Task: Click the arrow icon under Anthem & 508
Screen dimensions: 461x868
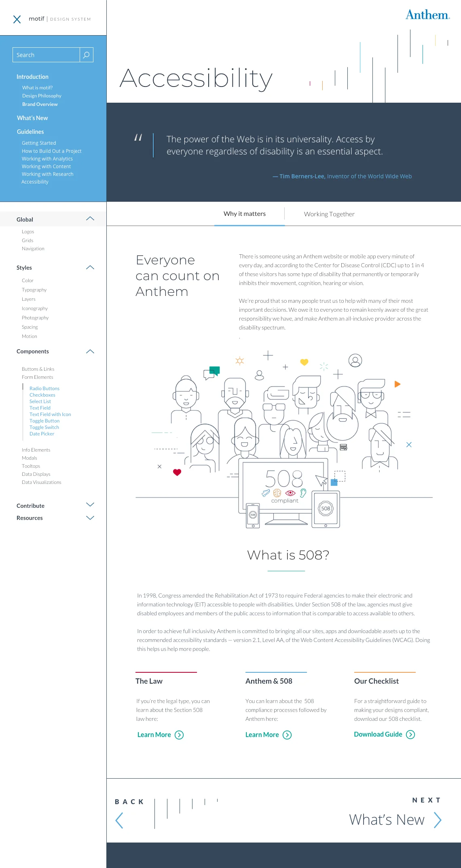Action: coord(287,735)
